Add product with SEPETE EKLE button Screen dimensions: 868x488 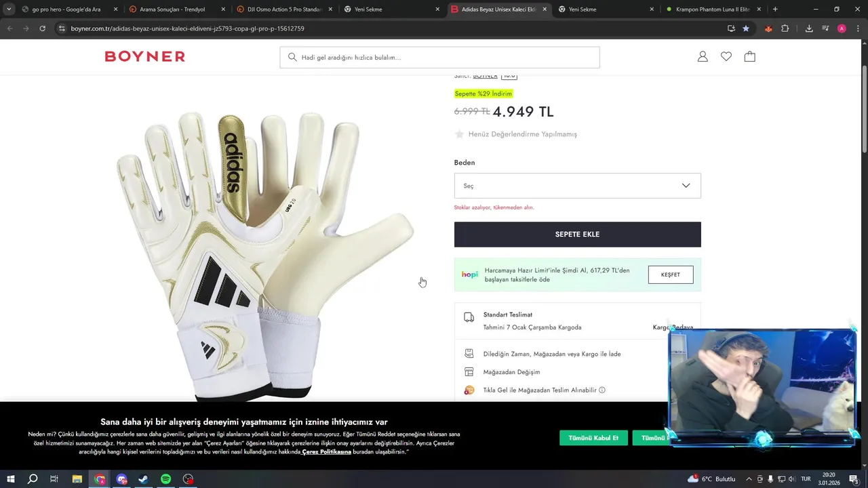[x=577, y=235]
